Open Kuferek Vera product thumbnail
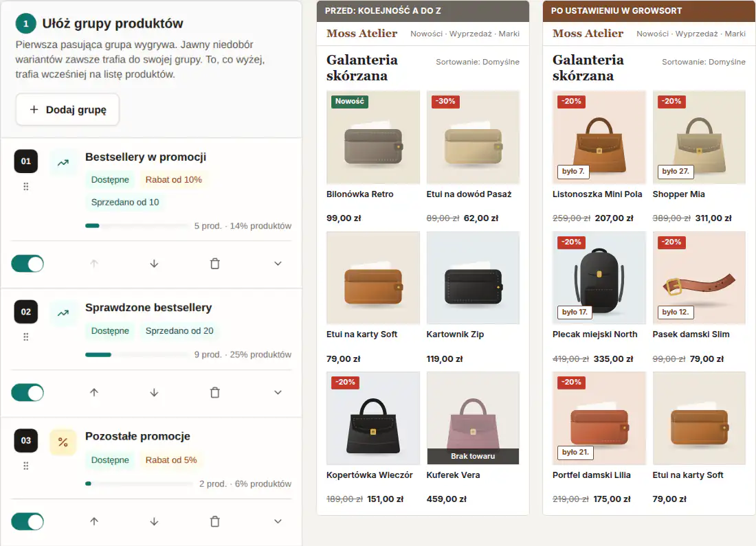This screenshot has height=546, width=756. click(x=473, y=418)
